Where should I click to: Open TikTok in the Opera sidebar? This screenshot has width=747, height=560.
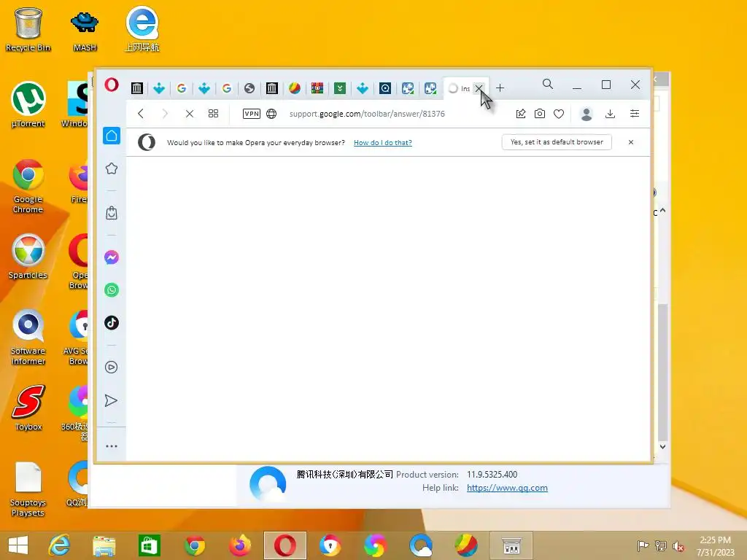click(112, 323)
